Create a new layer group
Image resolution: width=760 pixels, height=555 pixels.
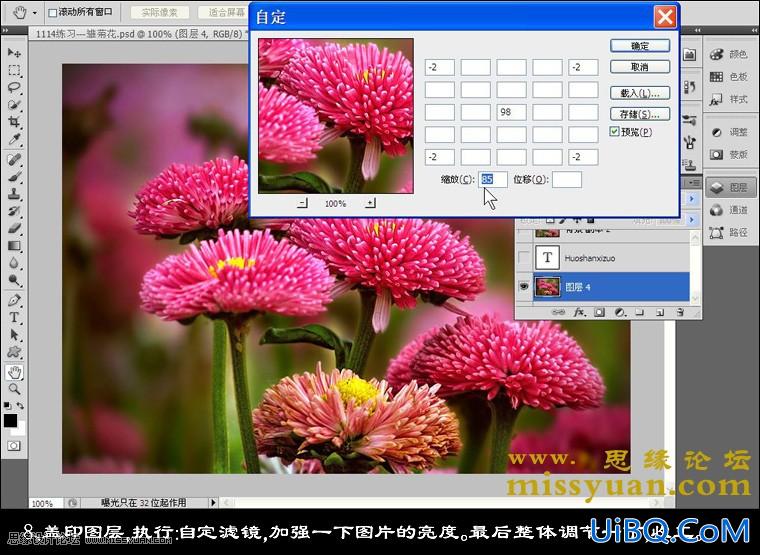click(639, 313)
